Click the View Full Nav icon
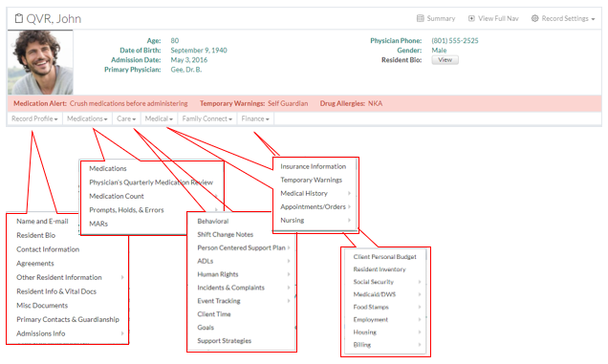608x364 pixels. [x=471, y=18]
